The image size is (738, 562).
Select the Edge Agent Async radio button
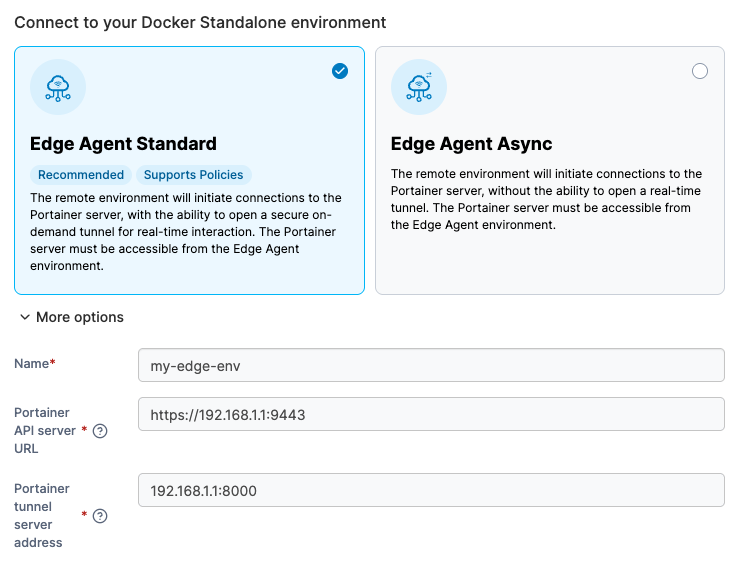click(700, 71)
